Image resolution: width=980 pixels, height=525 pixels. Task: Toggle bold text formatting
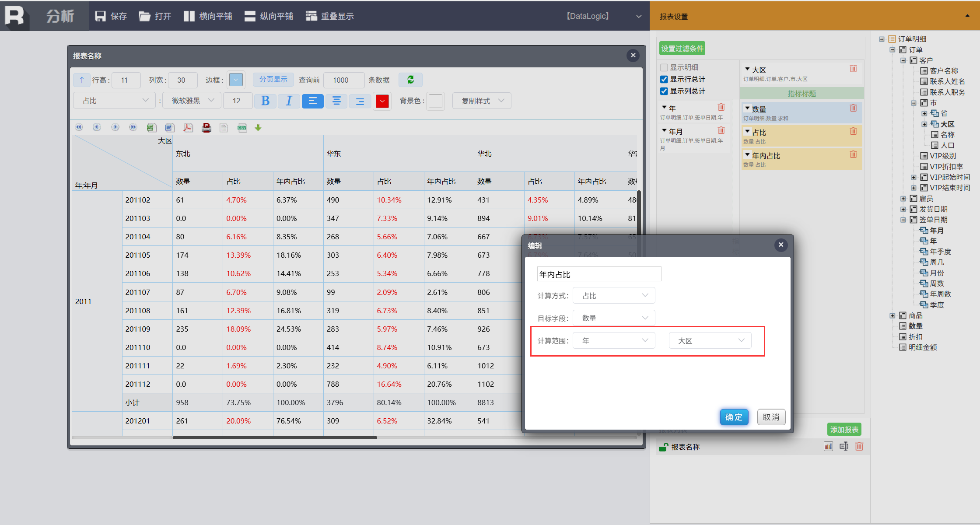(x=265, y=101)
